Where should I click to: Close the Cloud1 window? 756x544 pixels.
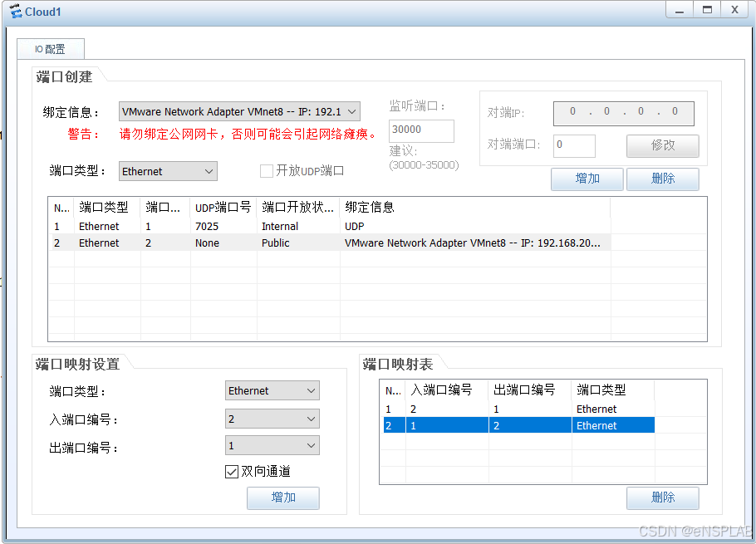click(734, 10)
